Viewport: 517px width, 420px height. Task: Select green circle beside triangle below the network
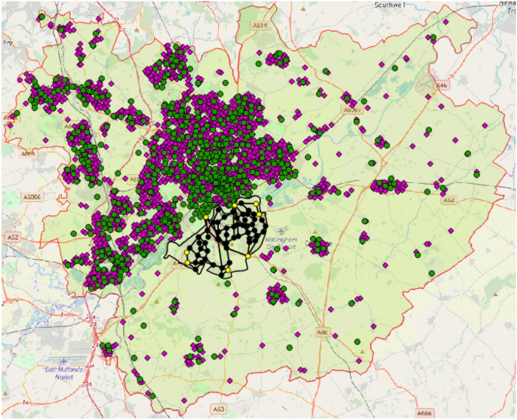[227, 284]
